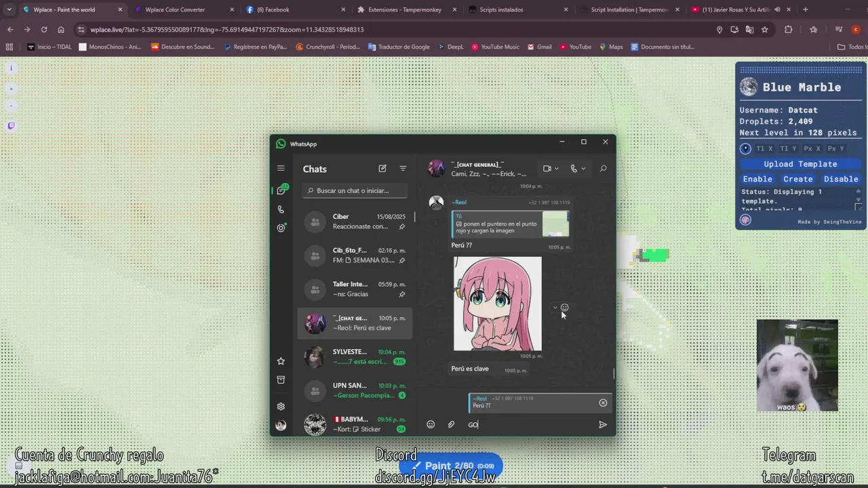Bookmark this page with the star icon
Screen dimensions: 868x488
tap(765, 30)
